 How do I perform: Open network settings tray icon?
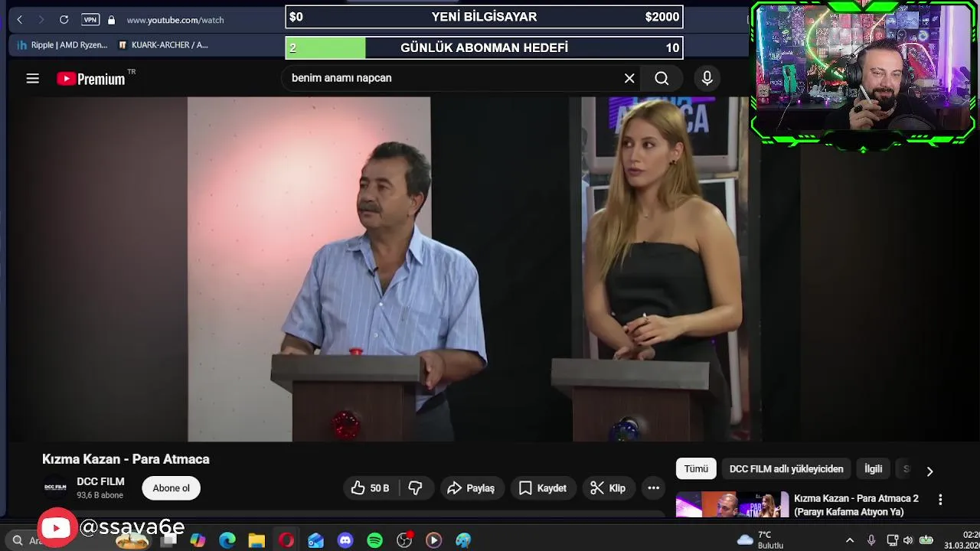point(892,540)
